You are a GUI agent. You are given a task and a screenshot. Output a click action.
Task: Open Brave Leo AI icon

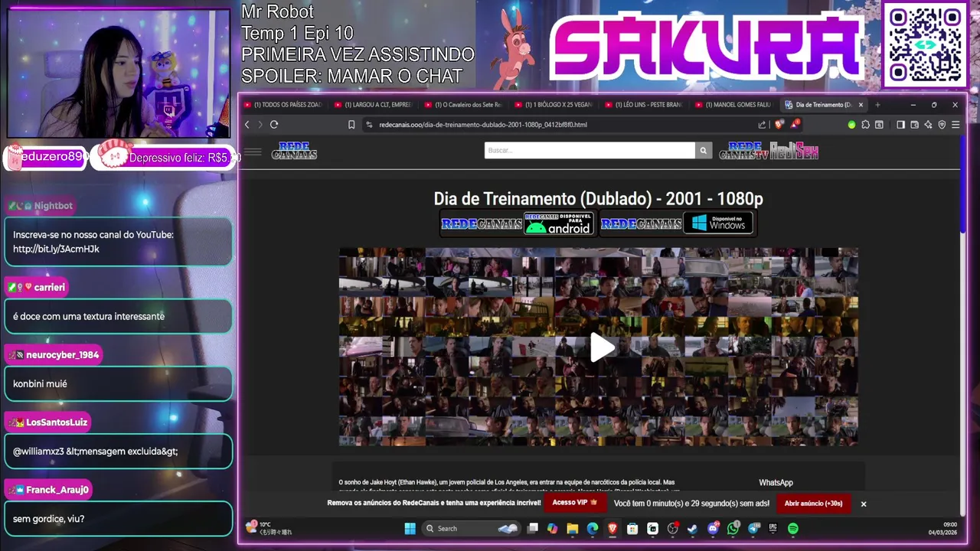pyautogui.click(x=928, y=125)
